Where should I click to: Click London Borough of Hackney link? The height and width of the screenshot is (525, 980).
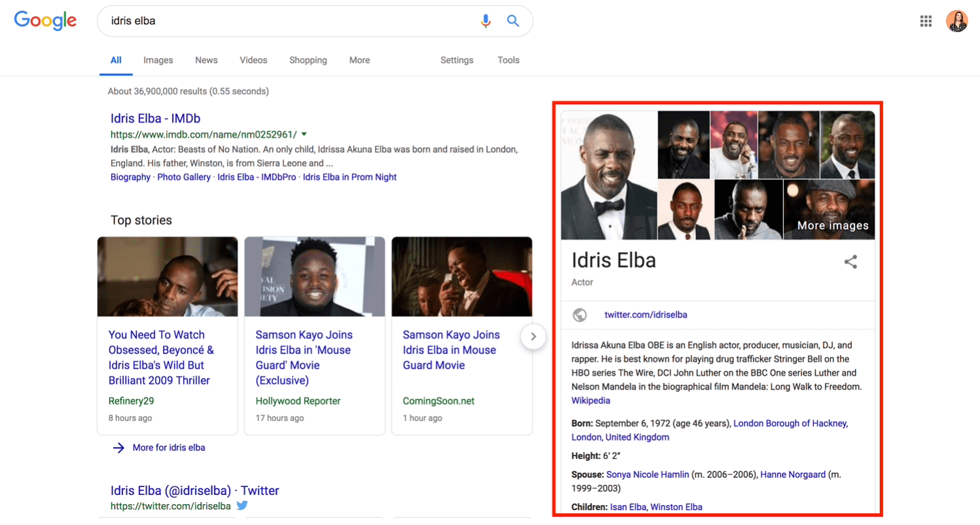click(790, 424)
